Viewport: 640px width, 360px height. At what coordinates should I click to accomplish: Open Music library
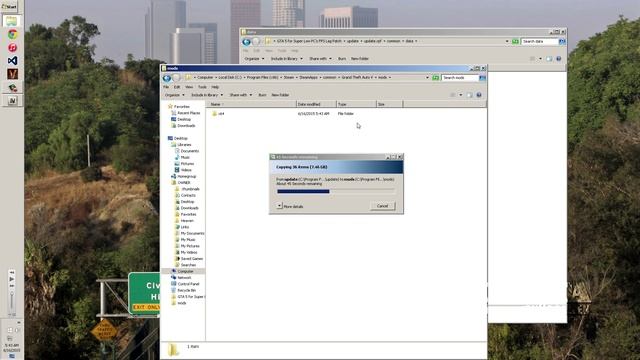click(182, 158)
